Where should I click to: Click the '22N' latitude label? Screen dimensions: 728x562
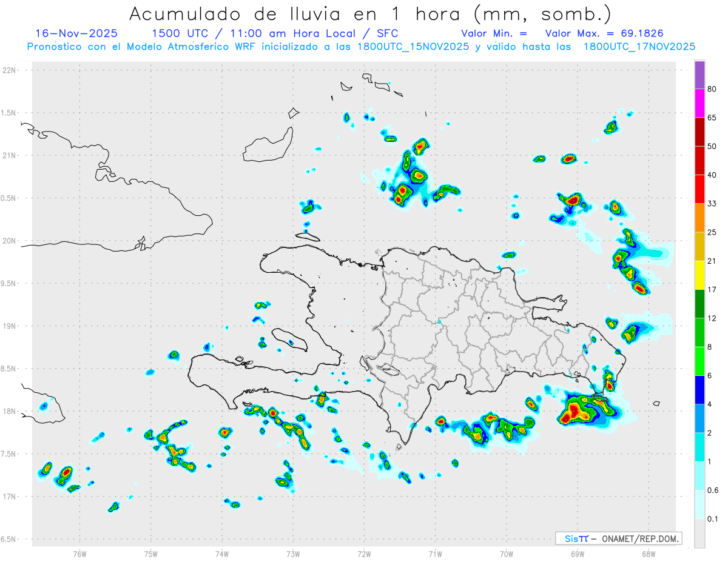[x=8, y=70]
